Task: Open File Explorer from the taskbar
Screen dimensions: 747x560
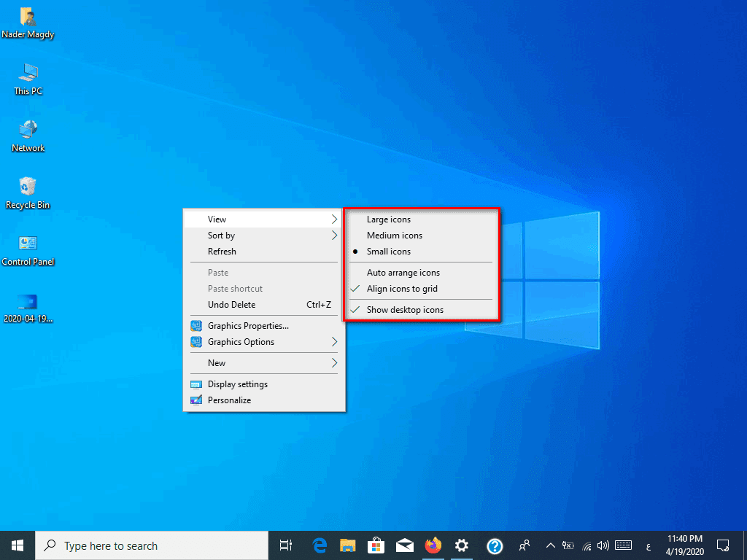Action: click(348, 545)
